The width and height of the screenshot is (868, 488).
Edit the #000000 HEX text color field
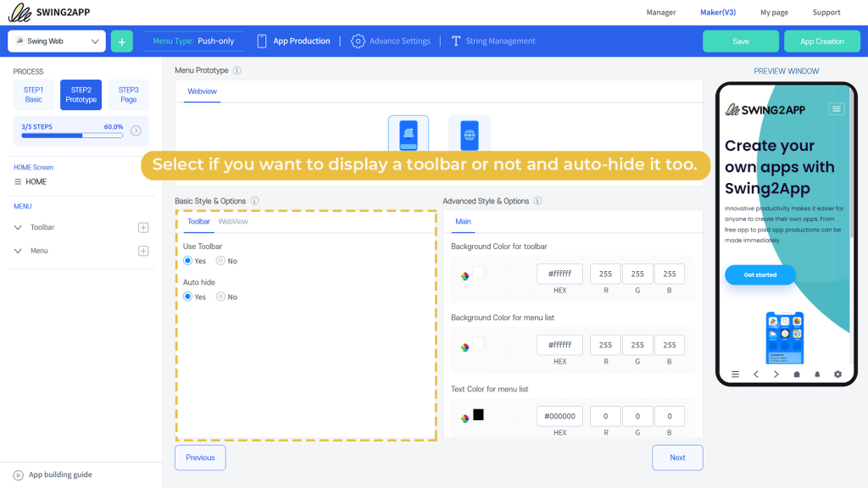coord(559,416)
